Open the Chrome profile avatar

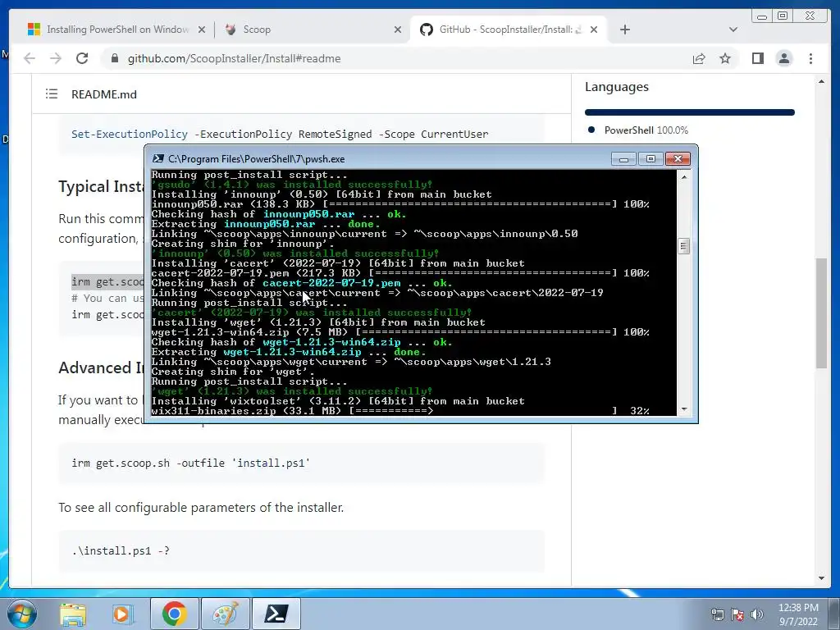coord(783,58)
